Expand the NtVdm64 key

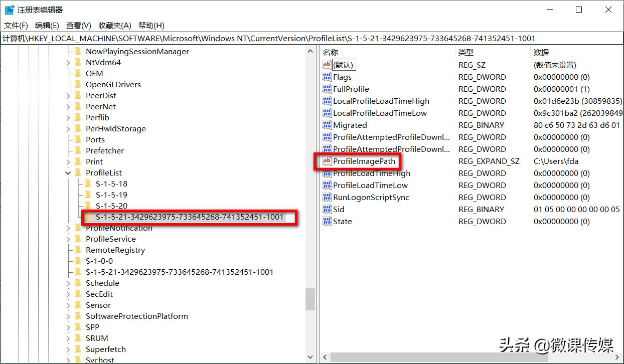click(69, 62)
